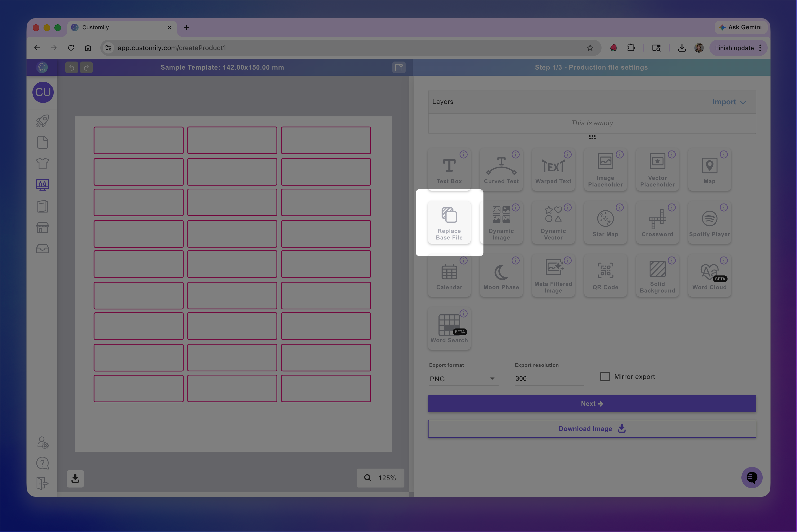
Task: Open a new browser tab
Action: click(186, 27)
